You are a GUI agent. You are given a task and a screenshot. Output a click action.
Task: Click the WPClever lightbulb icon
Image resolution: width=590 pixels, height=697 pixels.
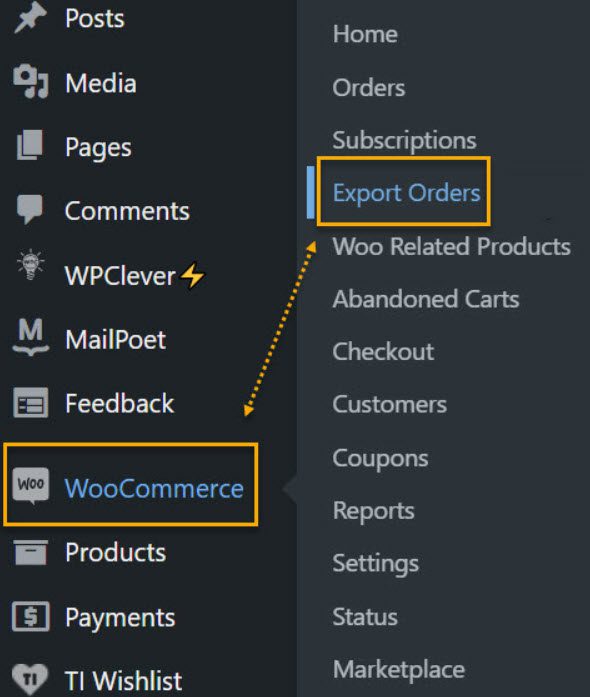(30, 265)
